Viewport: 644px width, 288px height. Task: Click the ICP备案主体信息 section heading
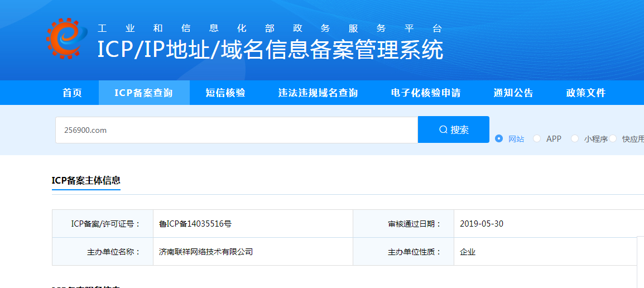pos(86,180)
